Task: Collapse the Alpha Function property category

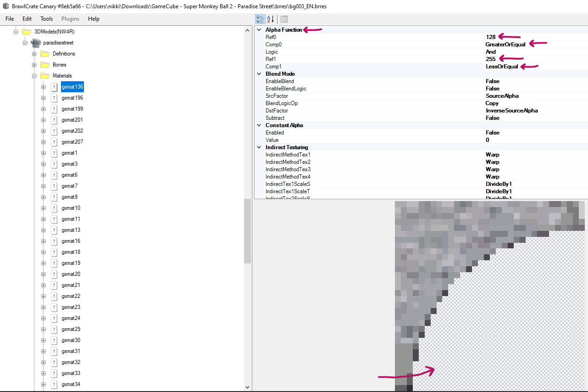Action: click(258, 30)
